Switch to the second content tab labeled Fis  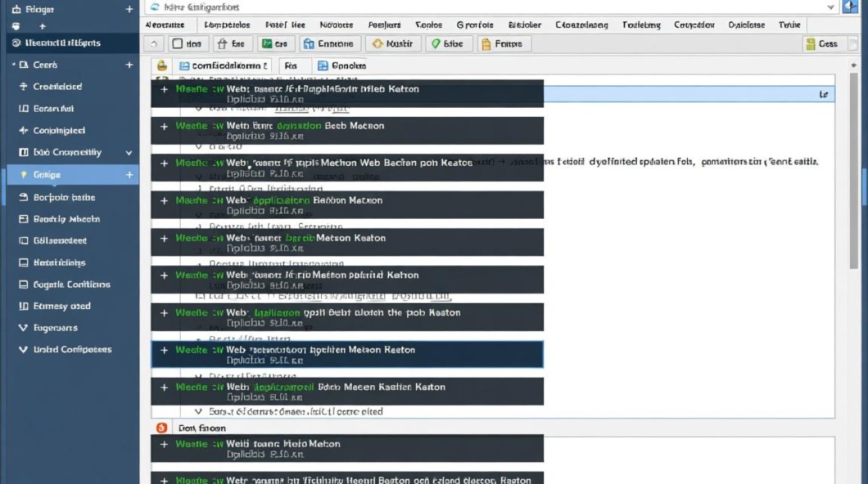point(291,66)
